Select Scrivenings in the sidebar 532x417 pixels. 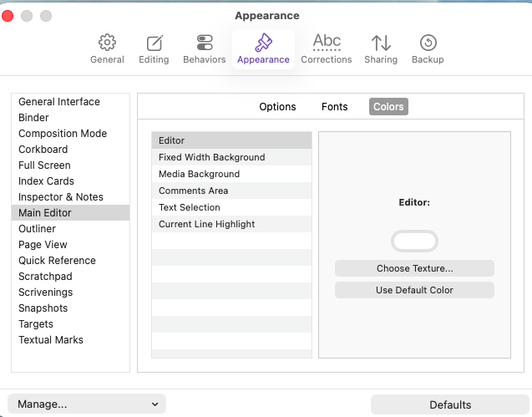click(70, 292)
